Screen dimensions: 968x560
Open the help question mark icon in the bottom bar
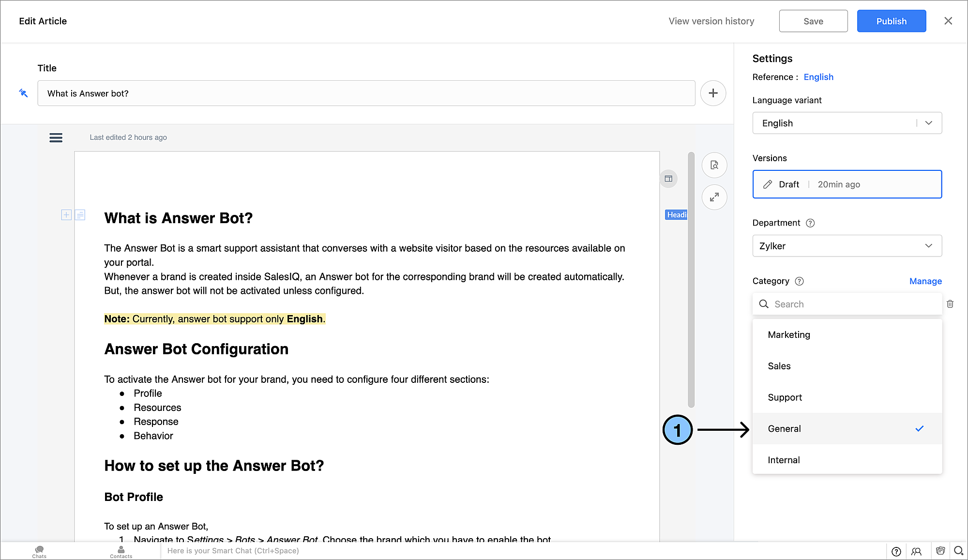point(896,551)
